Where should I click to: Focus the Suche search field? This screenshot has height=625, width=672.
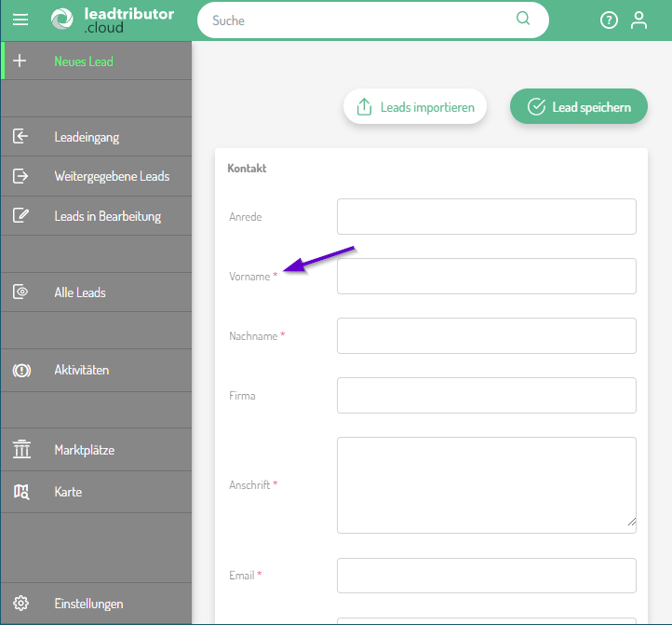click(363, 20)
